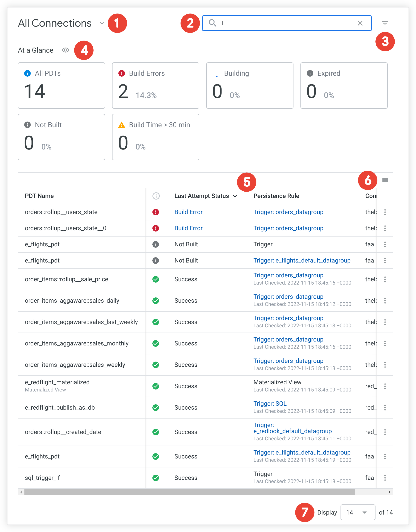
Task: Click the horizontal scrollbar right arrow
Action: [389, 492]
